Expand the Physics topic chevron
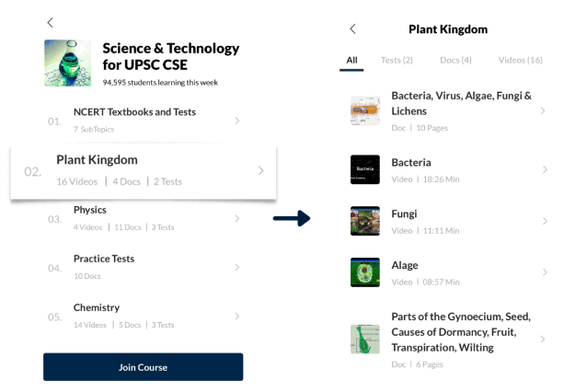 237,218
